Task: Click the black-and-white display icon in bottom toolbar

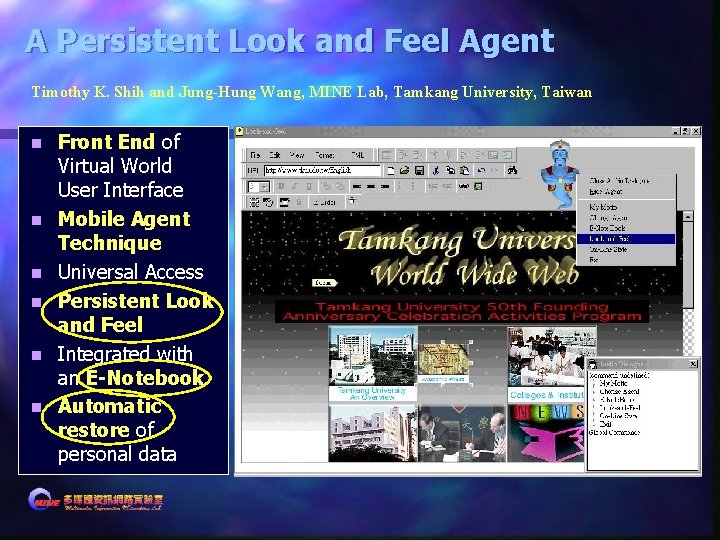Action: click(x=285, y=202)
